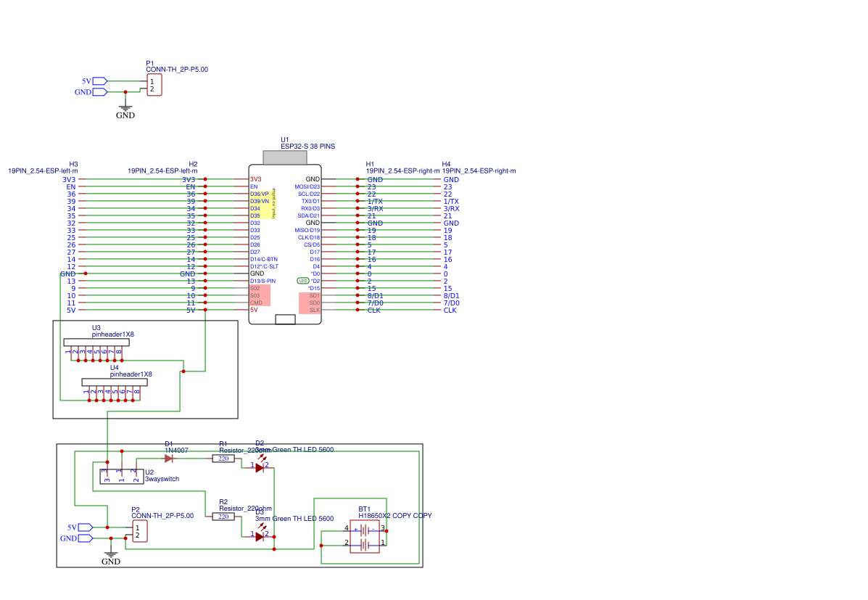The image size is (868, 600).
Task: Select the RX0/D3 pin label on U1
Action: click(310, 209)
